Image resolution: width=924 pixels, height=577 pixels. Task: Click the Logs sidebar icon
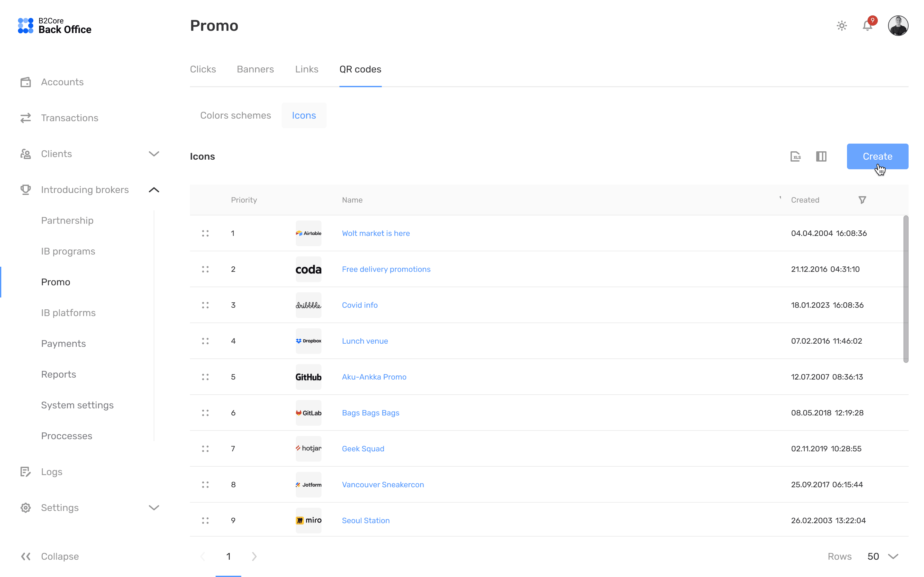click(26, 472)
